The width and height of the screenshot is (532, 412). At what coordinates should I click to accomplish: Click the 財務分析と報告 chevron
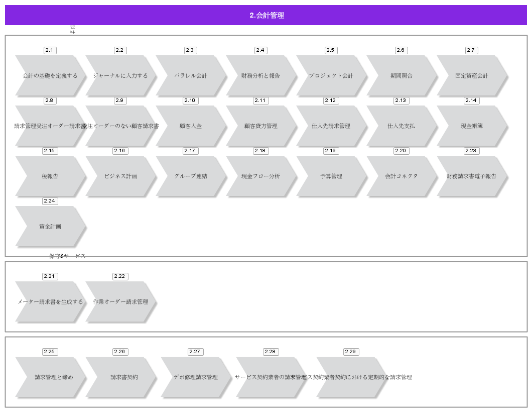(261, 75)
